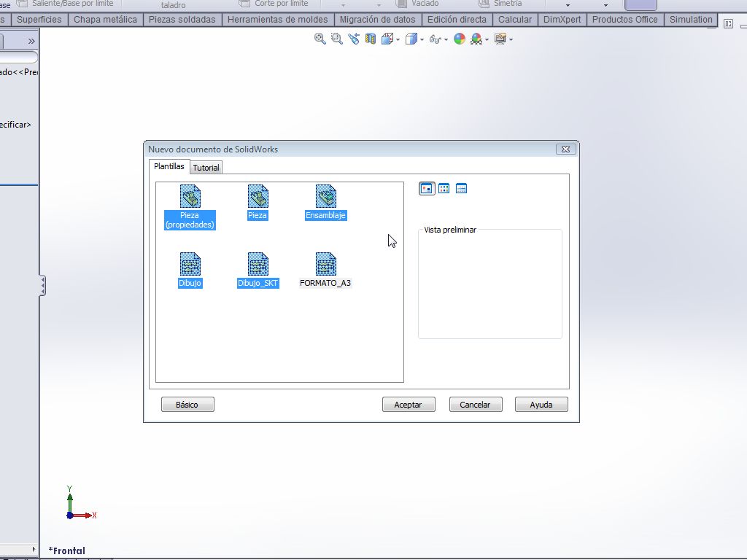Click the Edit Appearance color ball icon
Screen dimensions: 747x560
pyautogui.click(x=460, y=39)
